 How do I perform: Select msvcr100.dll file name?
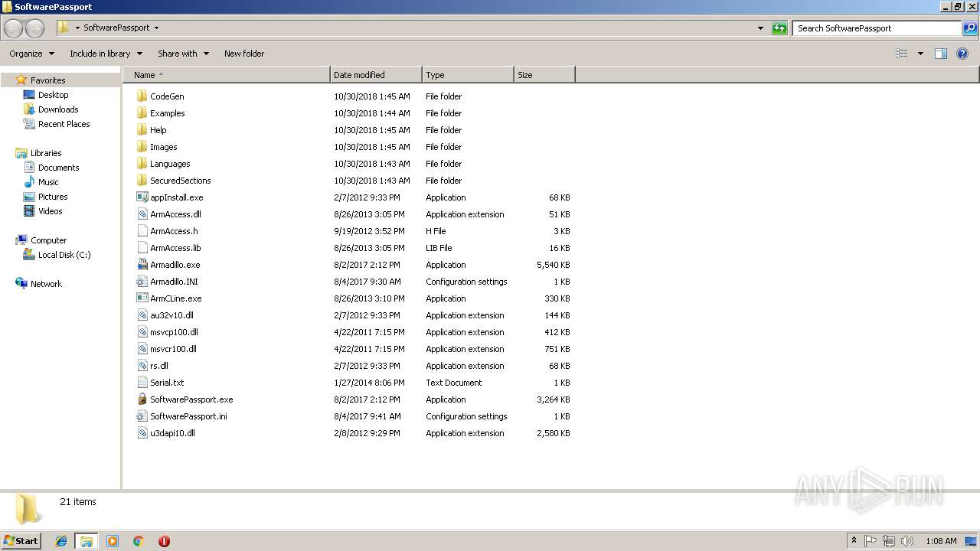pos(173,349)
